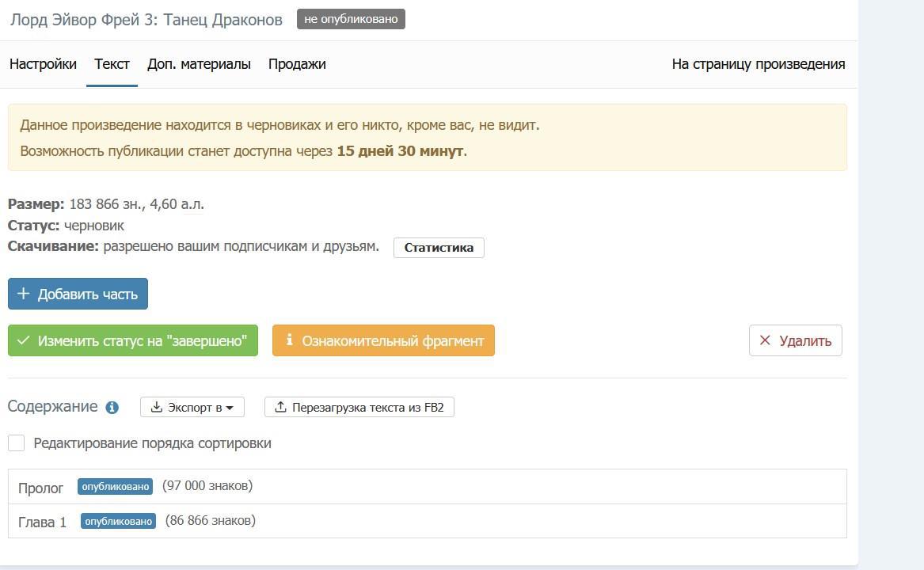Image resolution: width=924 pixels, height=570 pixels.
Task: Click the info icon beside Содержание
Action: pos(112,407)
